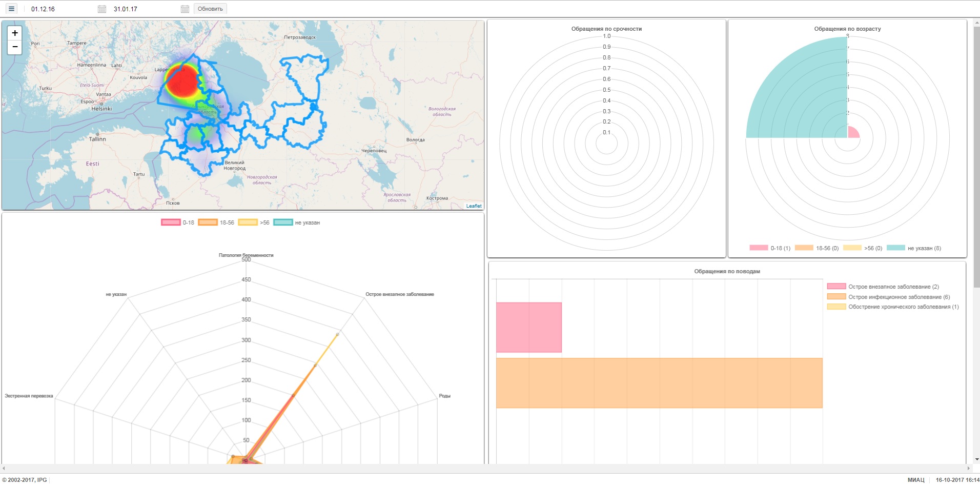Toggle the 18-56 series in radar legend
The width and height of the screenshot is (980, 487).
click(216, 222)
